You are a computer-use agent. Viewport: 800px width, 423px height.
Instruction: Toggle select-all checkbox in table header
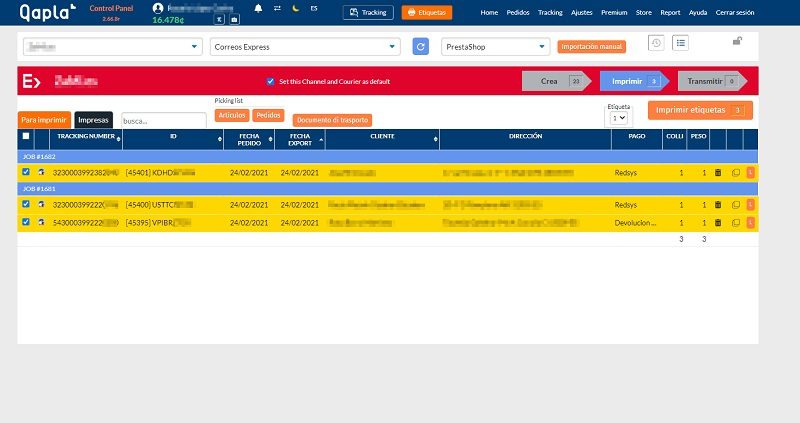26,136
